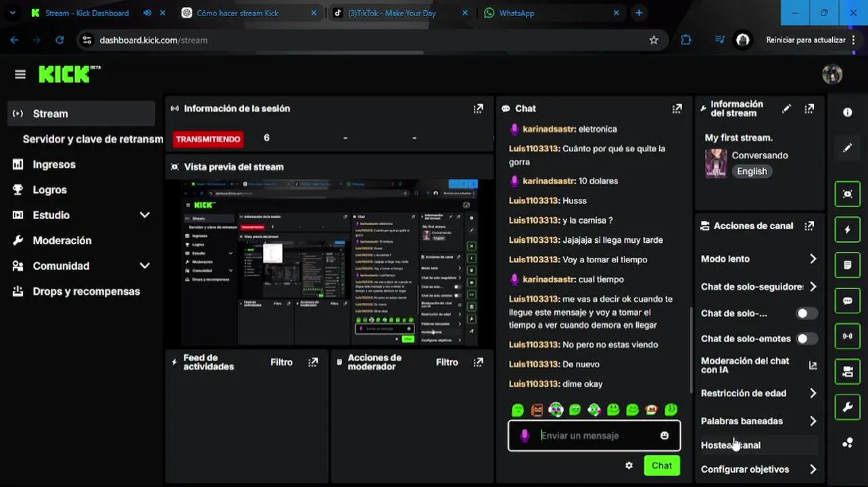Toggle the document widget icon in right sidebar
The width and height of the screenshot is (868, 487).
848,265
